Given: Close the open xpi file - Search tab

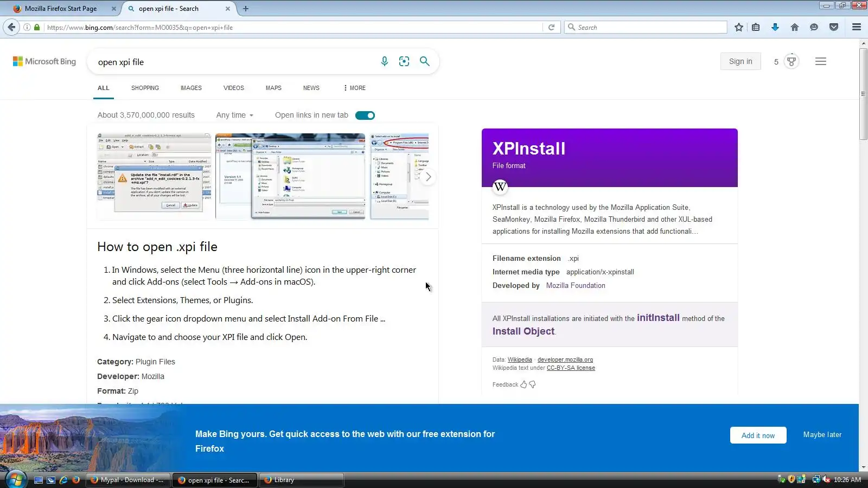Looking at the screenshot, I should point(227,9).
